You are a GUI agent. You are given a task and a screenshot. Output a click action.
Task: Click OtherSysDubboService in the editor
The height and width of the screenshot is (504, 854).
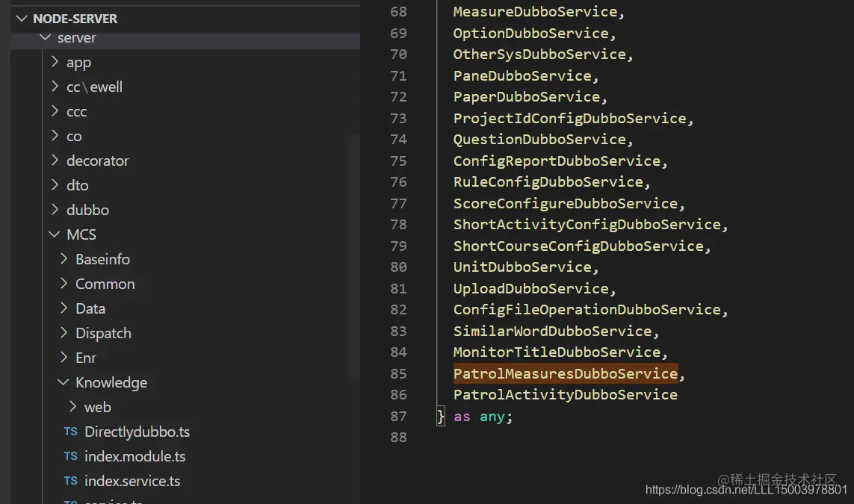click(x=539, y=55)
